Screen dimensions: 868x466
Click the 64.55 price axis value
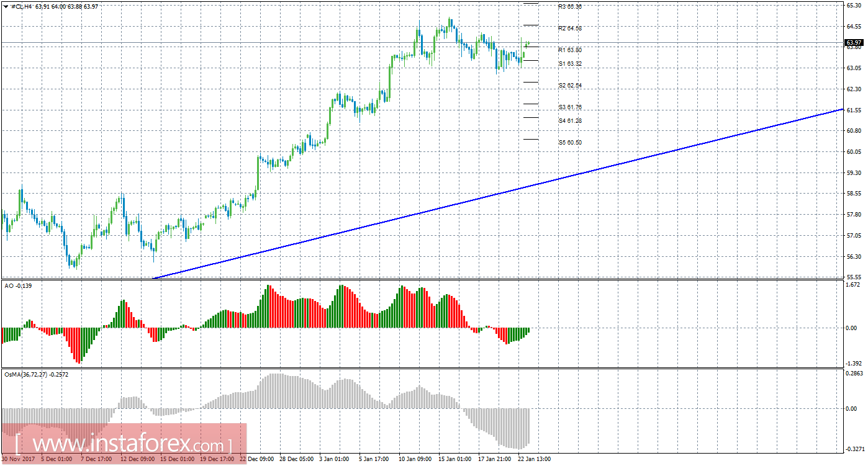[854, 26]
